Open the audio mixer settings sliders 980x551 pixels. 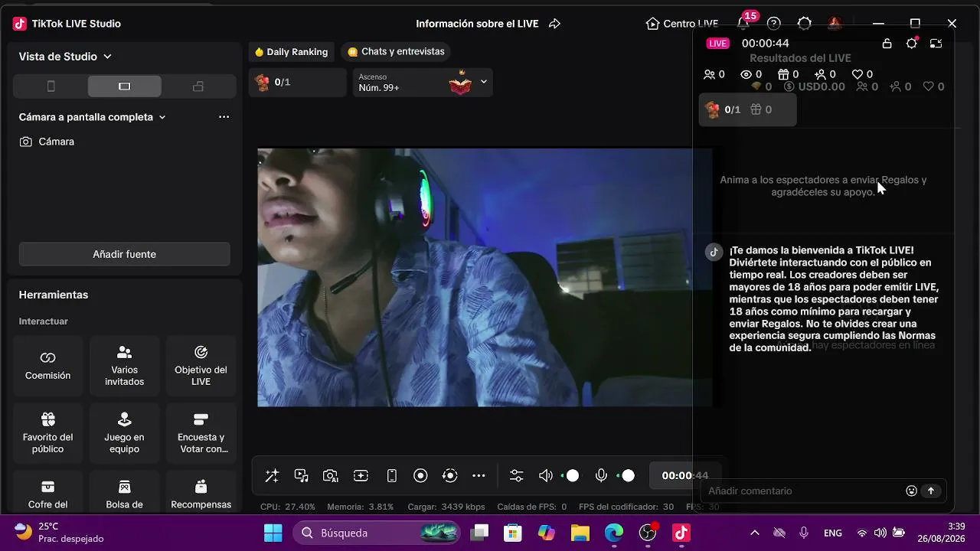[517, 476]
